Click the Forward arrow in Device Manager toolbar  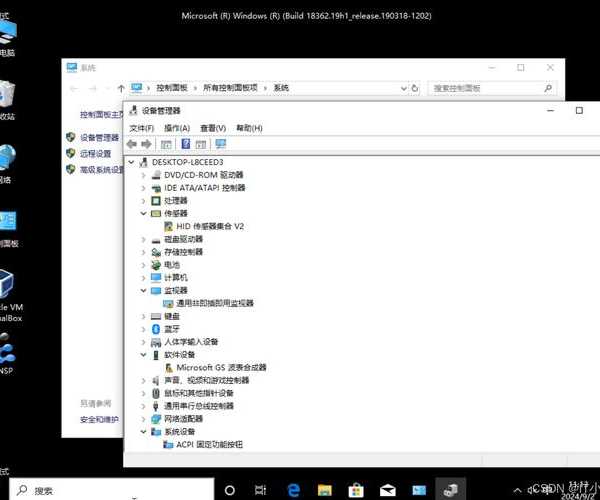146,144
